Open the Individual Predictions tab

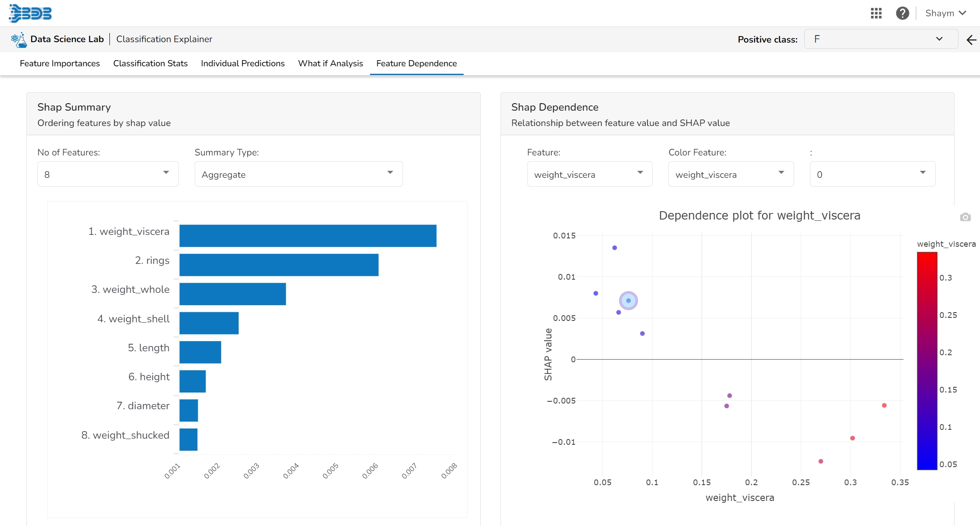point(243,63)
